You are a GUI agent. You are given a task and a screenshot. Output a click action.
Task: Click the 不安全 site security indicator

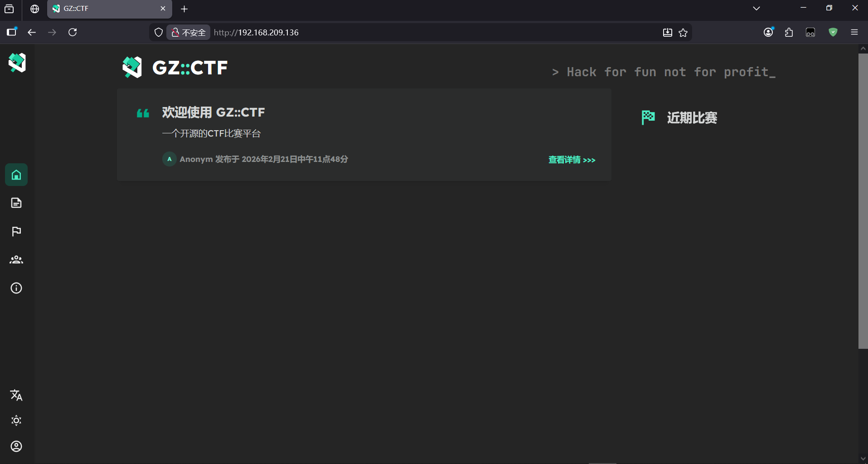pos(189,33)
